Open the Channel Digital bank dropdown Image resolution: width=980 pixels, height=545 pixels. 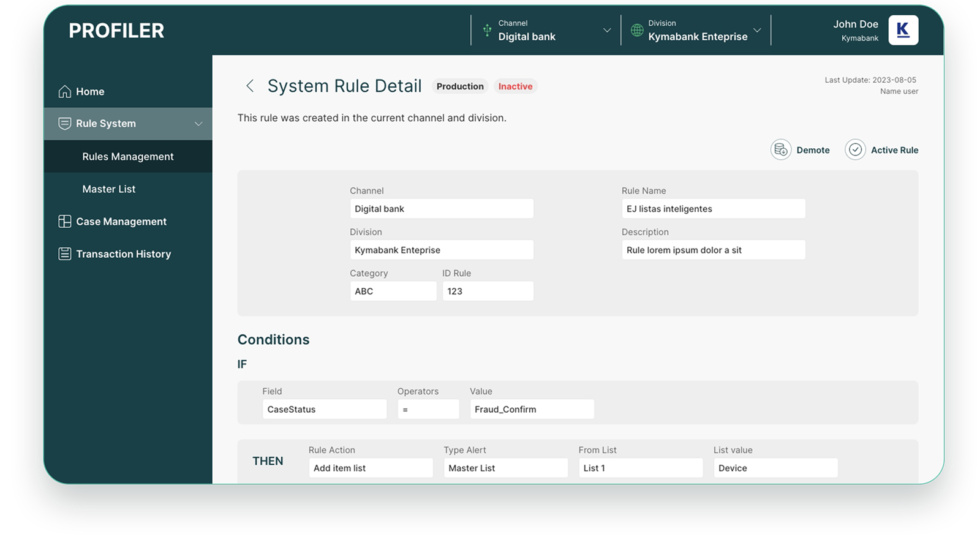click(546, 30)
